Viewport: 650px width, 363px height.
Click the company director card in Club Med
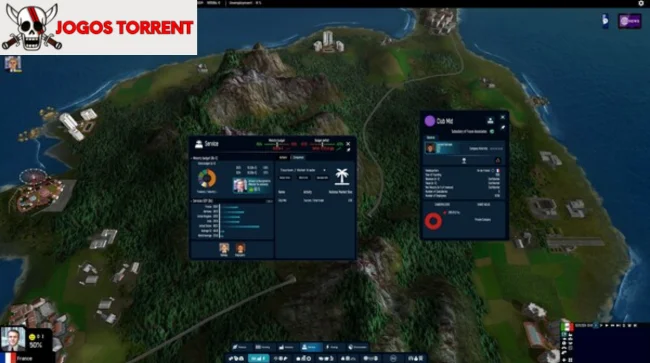pyautogui.click(x=464, y=148)
